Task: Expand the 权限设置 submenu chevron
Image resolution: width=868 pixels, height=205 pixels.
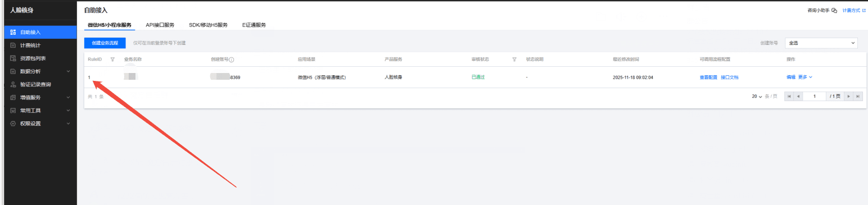Action: 68,124
